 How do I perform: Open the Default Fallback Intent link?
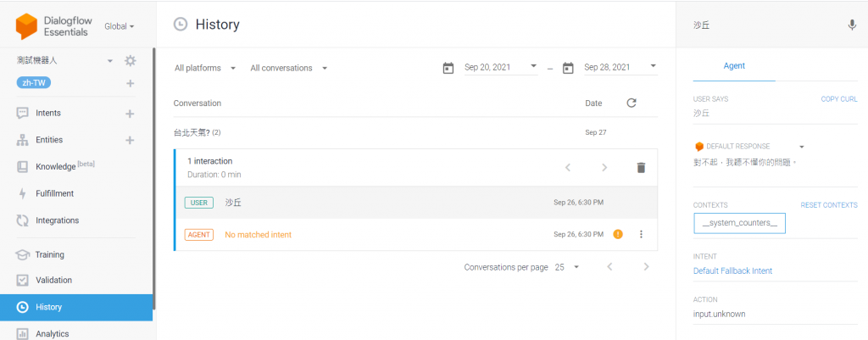732,271
